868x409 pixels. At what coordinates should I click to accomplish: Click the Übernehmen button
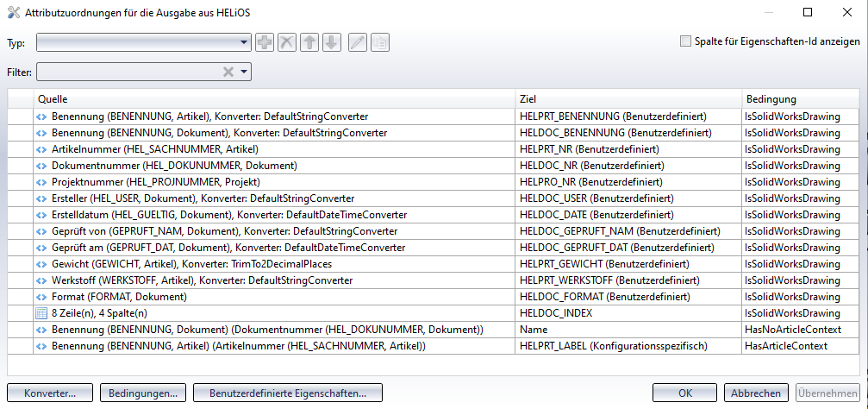click(x=827, y=393)
